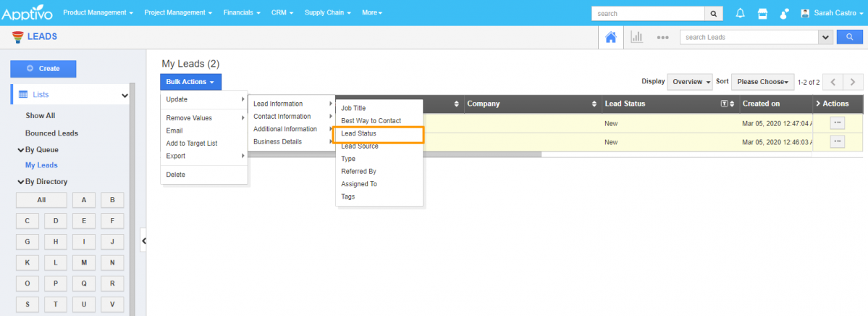Screen dimensions: 868x316
Task: Click the top search magnifier button
Action: pyautogui.click(x=714, y=13)
